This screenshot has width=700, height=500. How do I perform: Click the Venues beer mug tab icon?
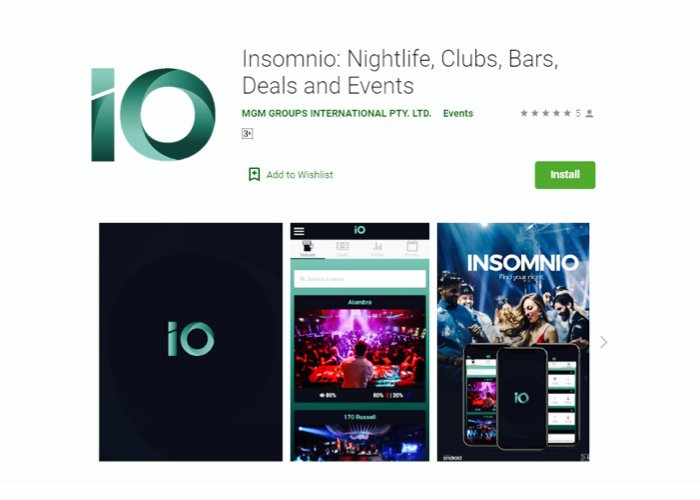pos(307,246)
